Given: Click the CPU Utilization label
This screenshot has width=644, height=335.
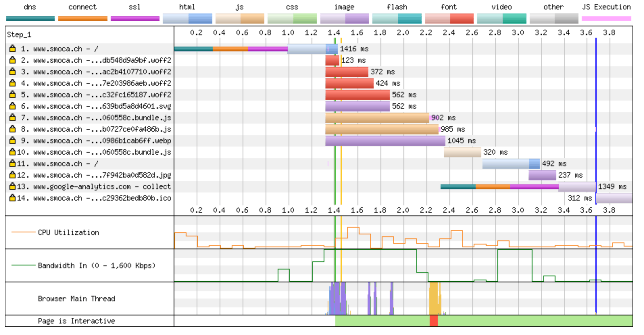Looking at the screenshot, I should (69, 232).
